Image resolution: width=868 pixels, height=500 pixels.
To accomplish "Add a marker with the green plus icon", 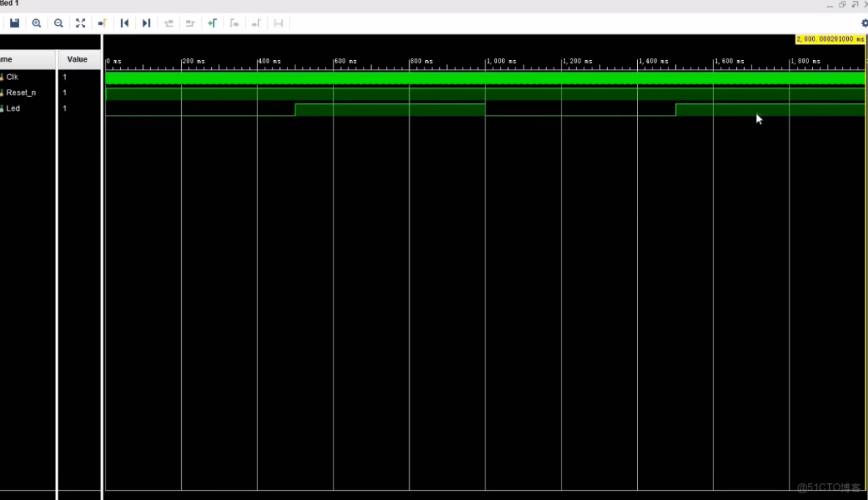I will tap(212, 23).
